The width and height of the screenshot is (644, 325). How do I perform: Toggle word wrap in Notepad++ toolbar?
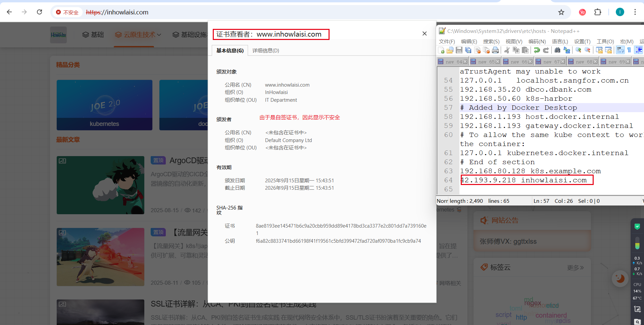pyautogui.click(x=620, y=50)
